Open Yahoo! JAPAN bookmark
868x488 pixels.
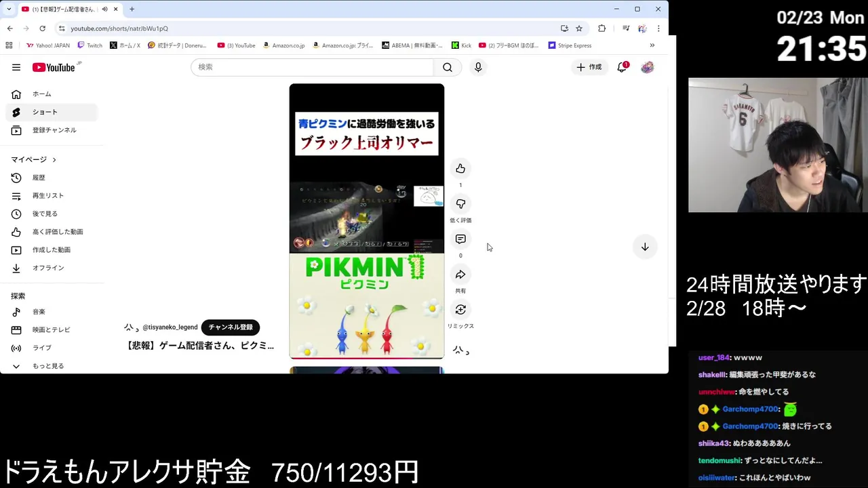click(x=47, y=45)
